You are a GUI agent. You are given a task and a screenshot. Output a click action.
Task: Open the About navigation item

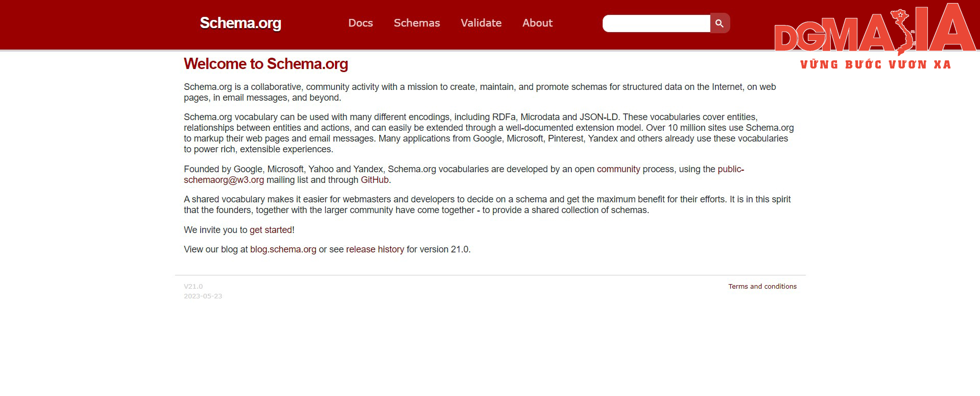tap(537, 23)
